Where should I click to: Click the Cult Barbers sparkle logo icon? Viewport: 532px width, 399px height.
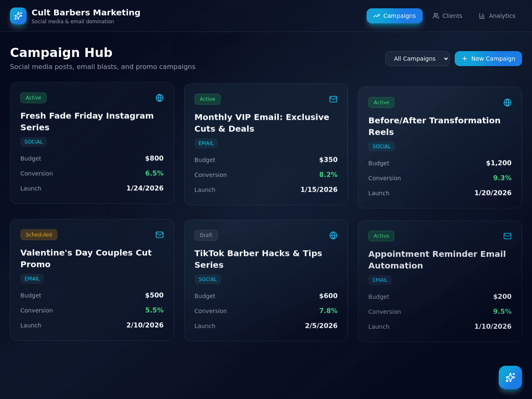tap(18, 16)
